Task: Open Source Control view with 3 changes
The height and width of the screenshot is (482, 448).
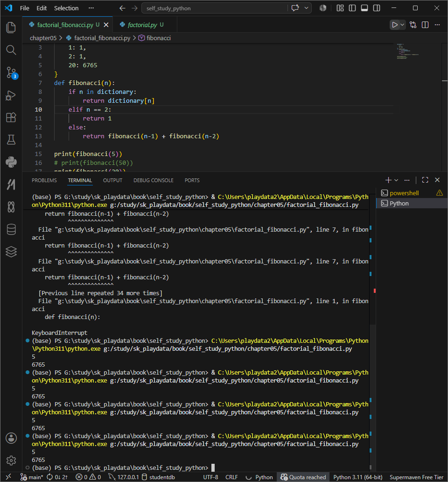Action: pos(11,72)
